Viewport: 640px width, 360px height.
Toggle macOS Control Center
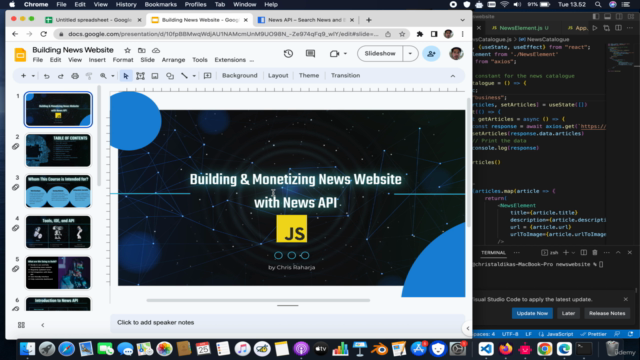626,4
